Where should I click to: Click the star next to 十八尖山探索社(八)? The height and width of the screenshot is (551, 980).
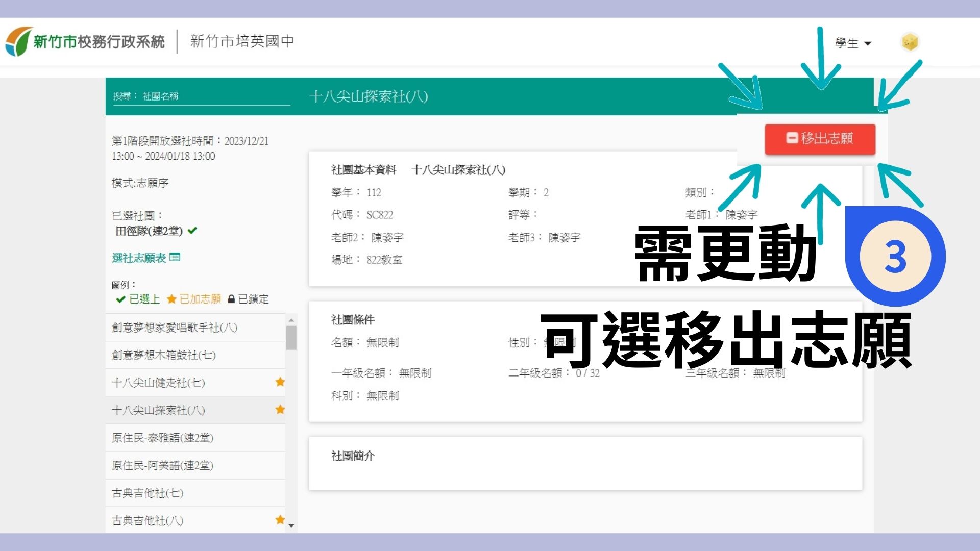point(280,410)
